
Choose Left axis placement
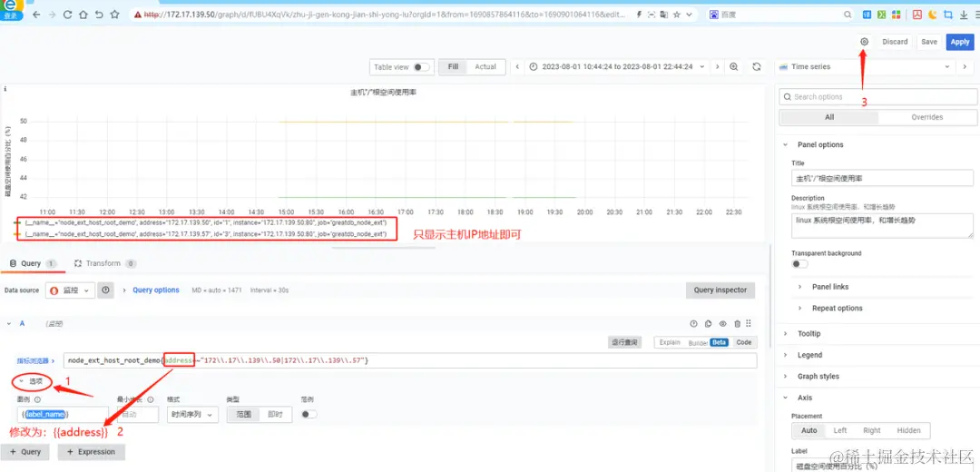[840, 430]
